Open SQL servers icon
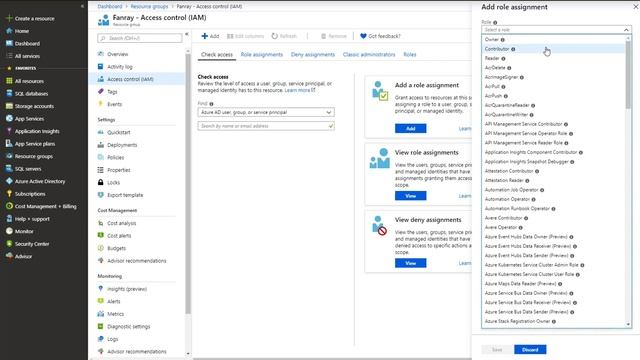This screenshot has height=360, width=640. pyautogui.click(x=9, y=169)
